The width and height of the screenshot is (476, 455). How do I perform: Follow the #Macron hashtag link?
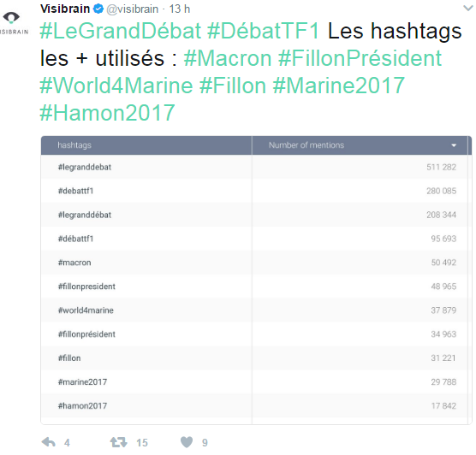pyautogui.click(x=228, y=58)
